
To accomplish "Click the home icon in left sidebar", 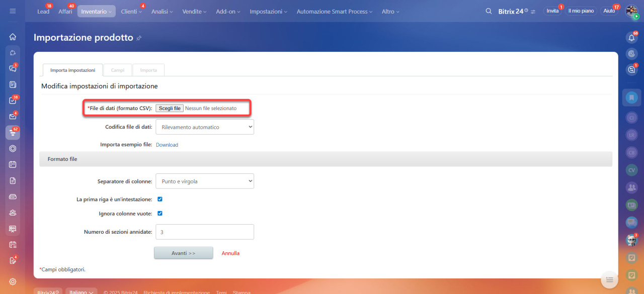I will tap(13, 37).
